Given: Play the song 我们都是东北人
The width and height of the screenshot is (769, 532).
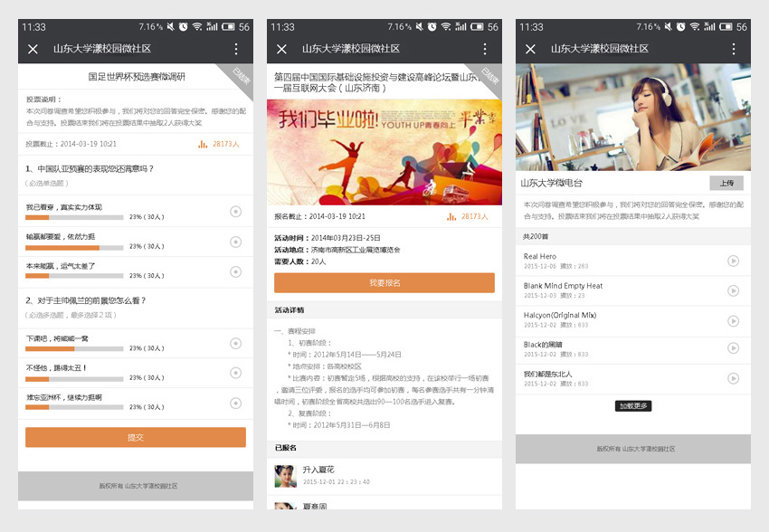Looking at the screenshot, I should (733, 378).
